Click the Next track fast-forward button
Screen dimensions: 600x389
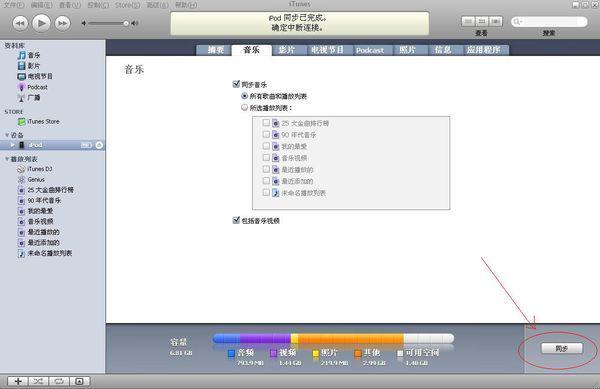(x=62, y=23)
